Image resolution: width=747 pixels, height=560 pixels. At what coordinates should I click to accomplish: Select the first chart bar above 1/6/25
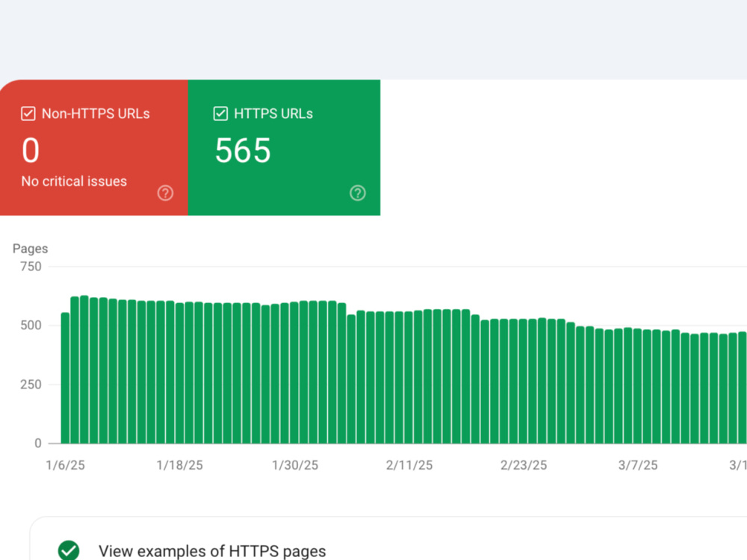65,378
